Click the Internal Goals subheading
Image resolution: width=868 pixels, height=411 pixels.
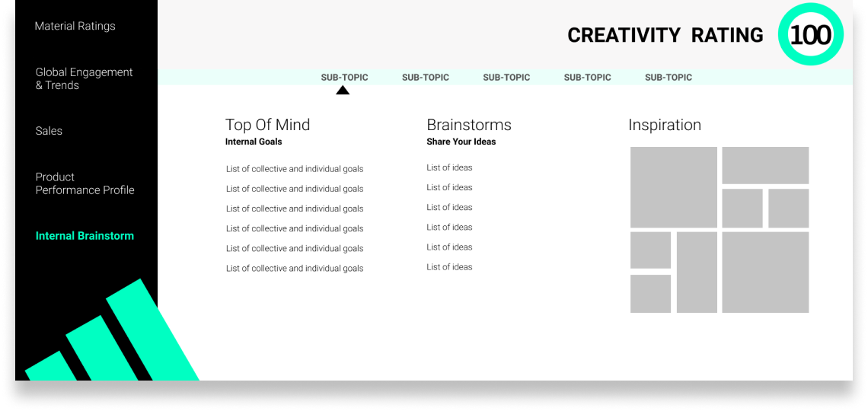[x=254, y=142]
